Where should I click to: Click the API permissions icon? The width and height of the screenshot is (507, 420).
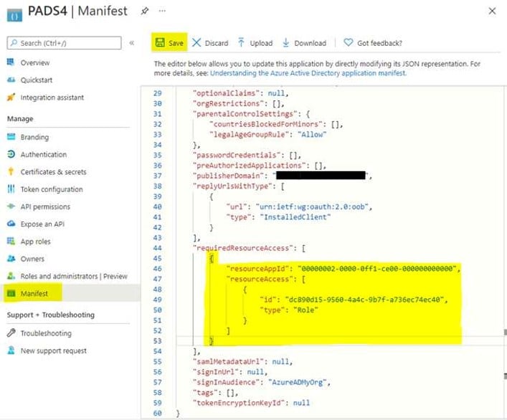click(11, 206)
